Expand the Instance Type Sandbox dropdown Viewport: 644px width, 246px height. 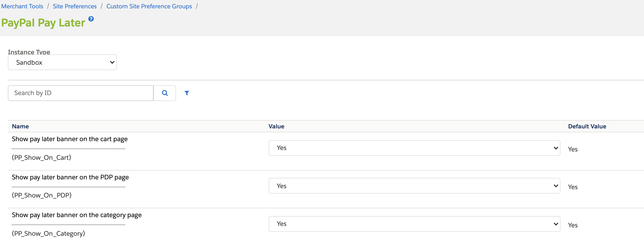point(62,62)
